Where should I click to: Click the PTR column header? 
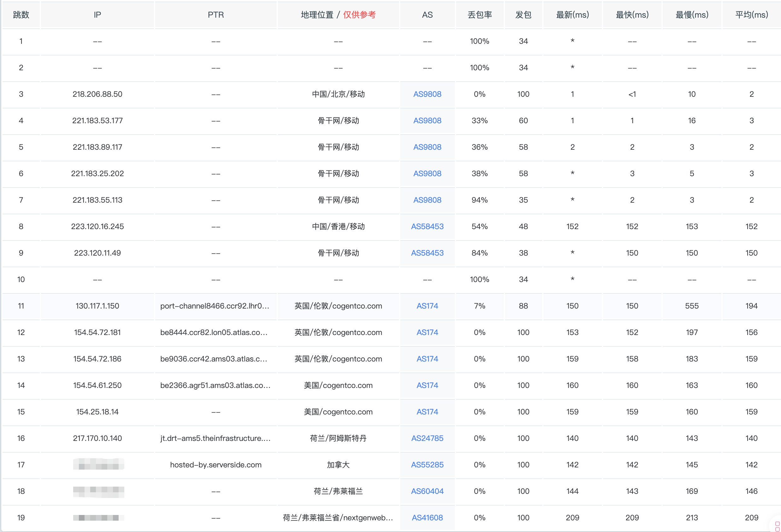tap(215, 15)
